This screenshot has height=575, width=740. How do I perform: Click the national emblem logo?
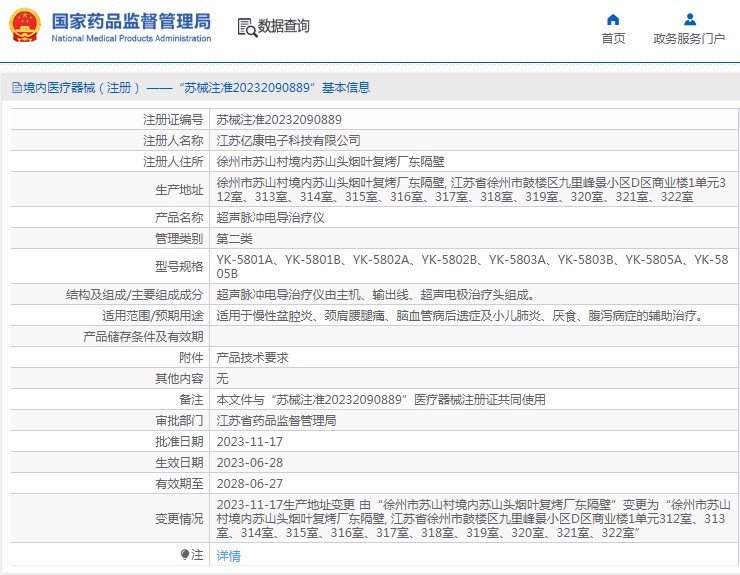point(25,26)
